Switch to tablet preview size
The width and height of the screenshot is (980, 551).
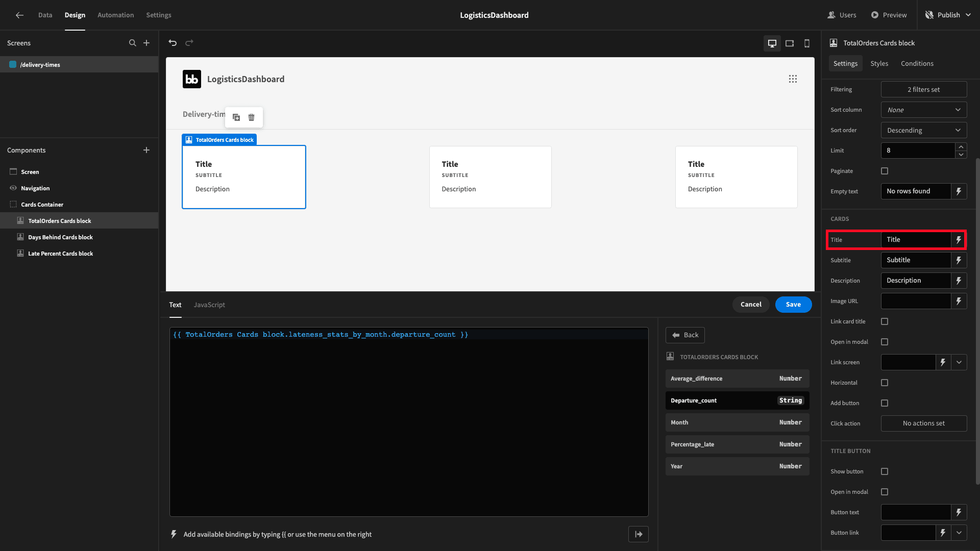tap(790, 43)
